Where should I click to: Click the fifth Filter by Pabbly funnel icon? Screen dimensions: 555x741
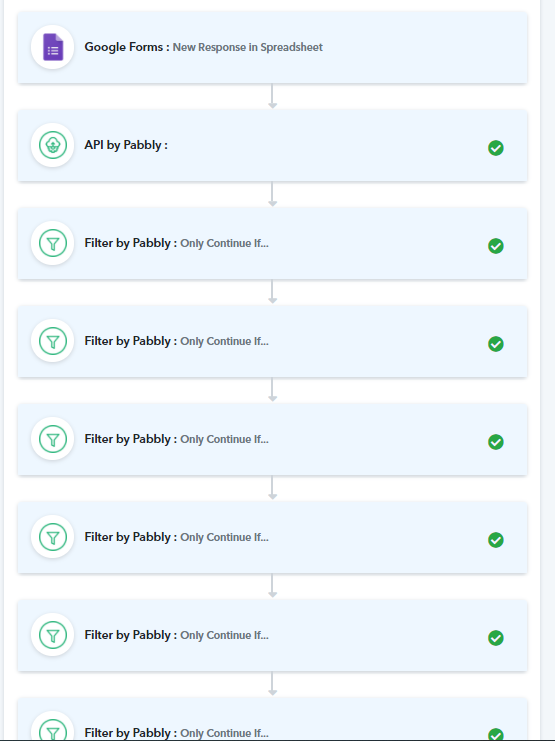pos(52,635)
